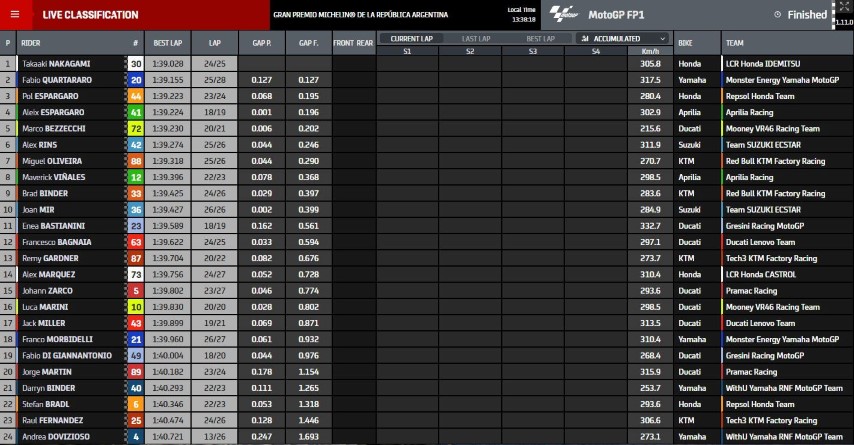Click the MotoGP FP1 session label
The width and height of the screenshot is (854, 445).
pos(616,15)
